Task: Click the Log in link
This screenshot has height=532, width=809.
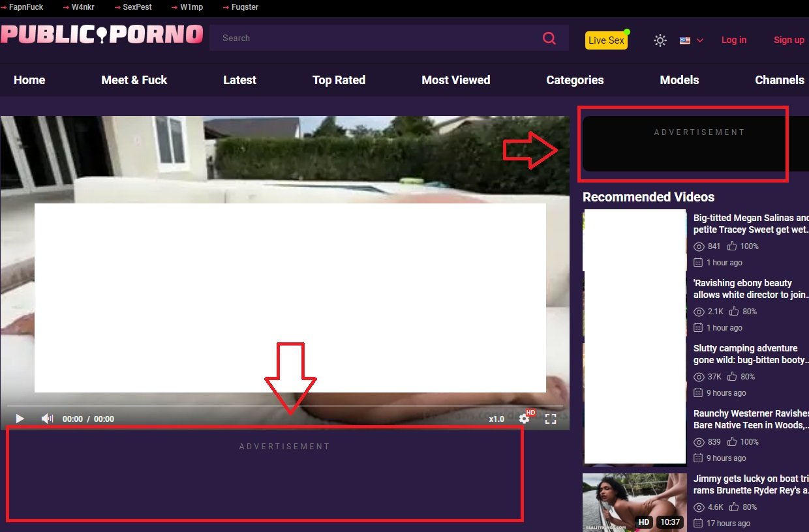Action: [734, 40]
